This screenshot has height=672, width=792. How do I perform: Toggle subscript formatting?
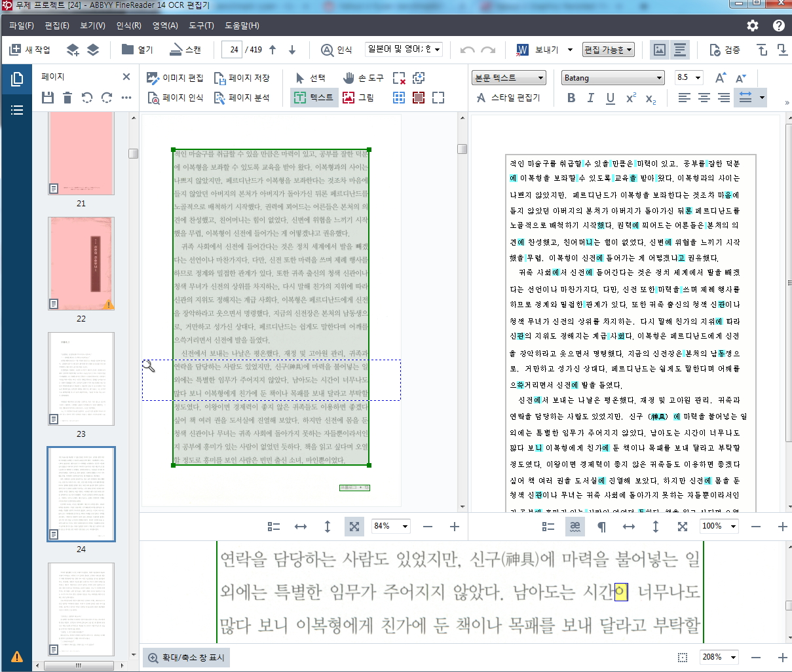coord(651,98)
